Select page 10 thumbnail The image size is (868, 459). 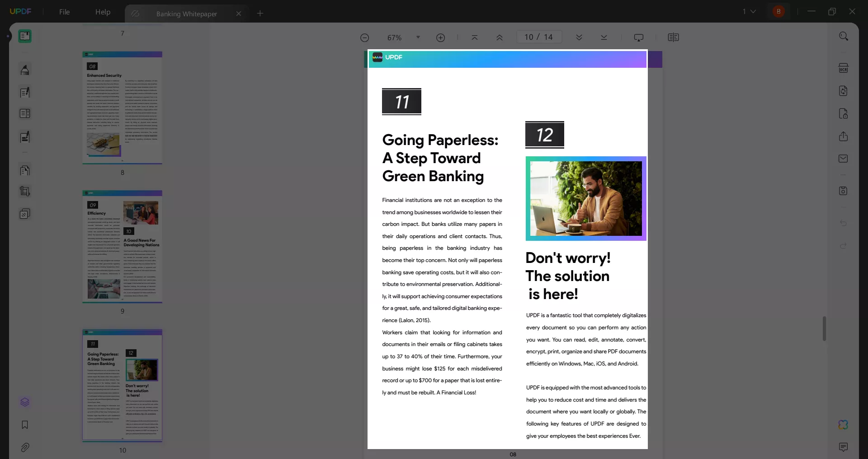(x=122, y=385)
